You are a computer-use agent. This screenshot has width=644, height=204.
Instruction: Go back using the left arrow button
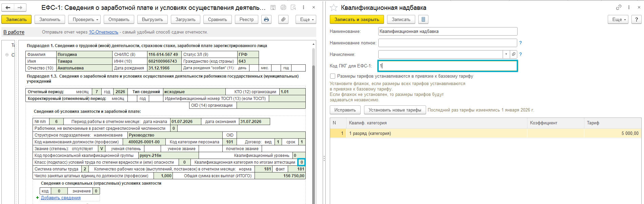pyautogui.click(x=8, y=7)
